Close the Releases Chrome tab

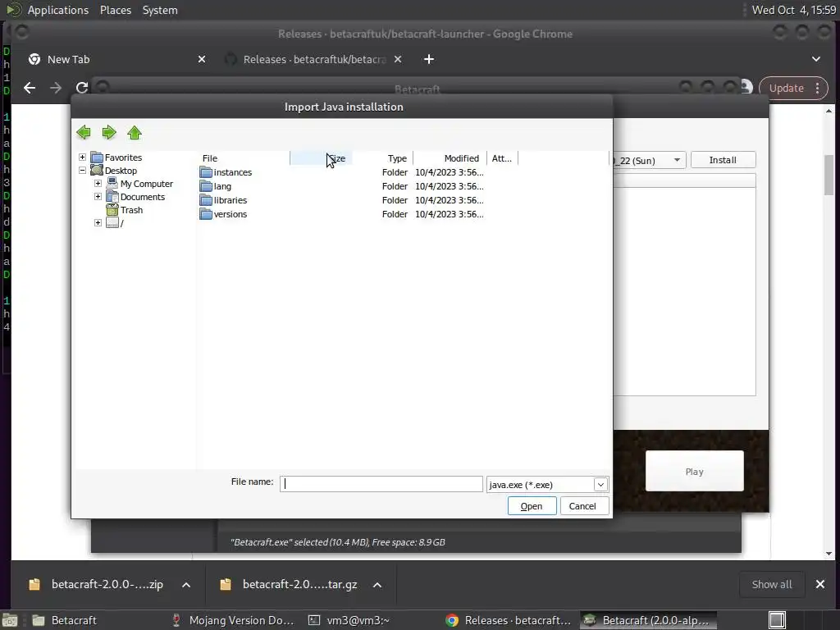pos(398,59)
